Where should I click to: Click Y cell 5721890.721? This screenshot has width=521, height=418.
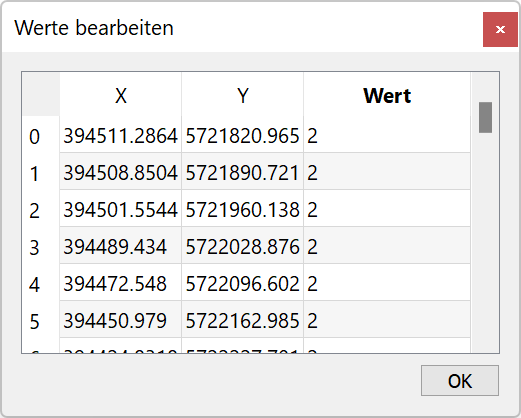(x=243, y=172)
